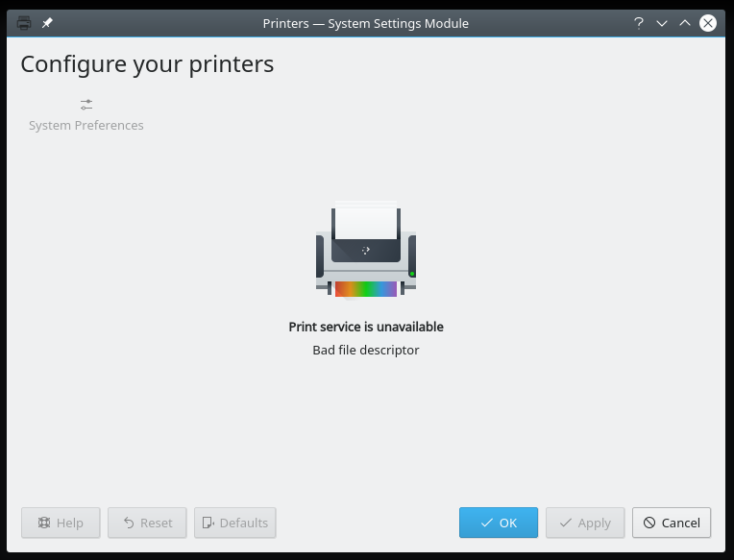Minimize the Printers window
The width and height of the screenshot is (734, 560).
661,23
